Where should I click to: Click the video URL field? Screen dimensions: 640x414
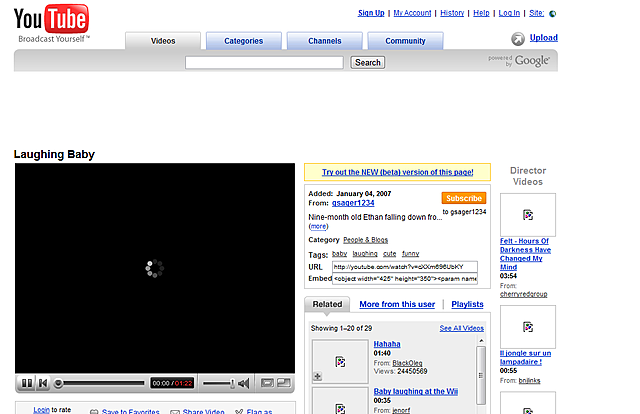click(x=405, y=267)
